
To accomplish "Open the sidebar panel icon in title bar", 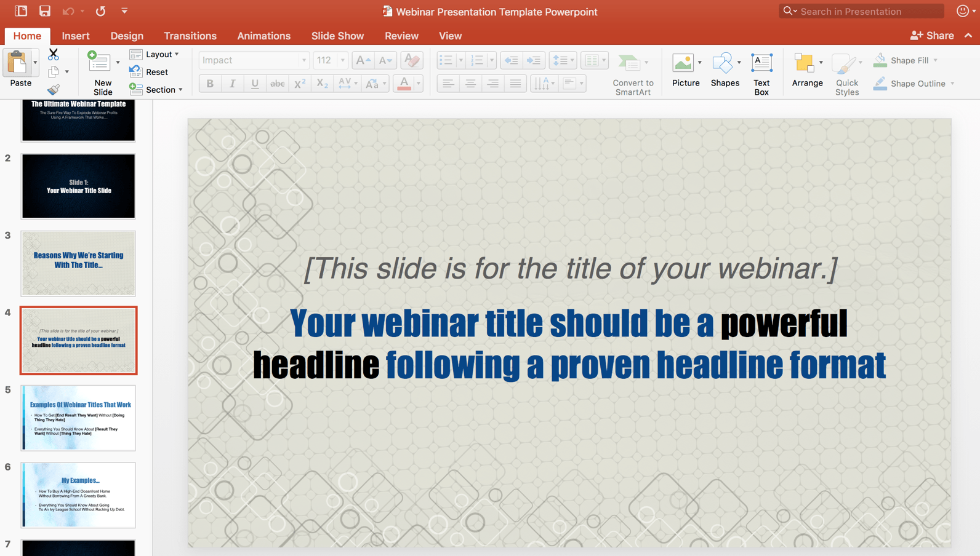I will tap(20, 11).
